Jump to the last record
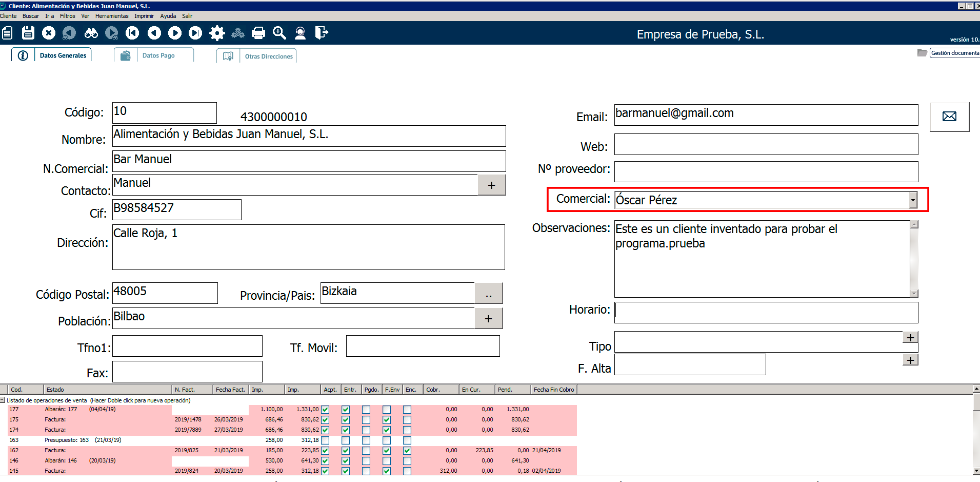 pyautogui.click(x=195, y=33)
